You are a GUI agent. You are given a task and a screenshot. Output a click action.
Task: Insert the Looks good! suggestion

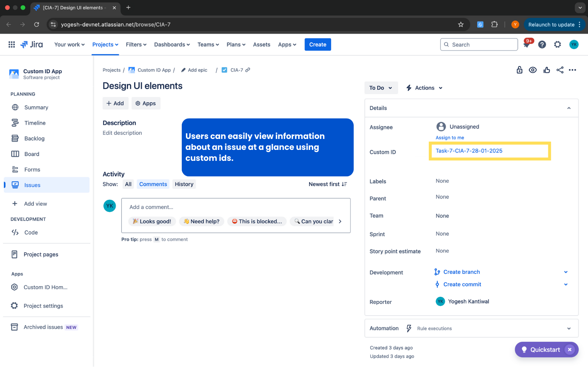coord(152,221)
